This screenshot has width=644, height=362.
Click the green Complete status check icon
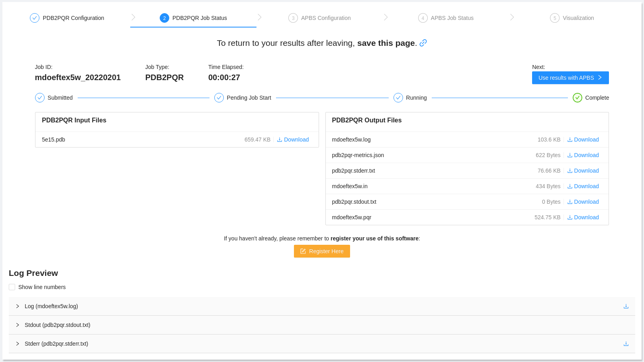pos(577,98)
